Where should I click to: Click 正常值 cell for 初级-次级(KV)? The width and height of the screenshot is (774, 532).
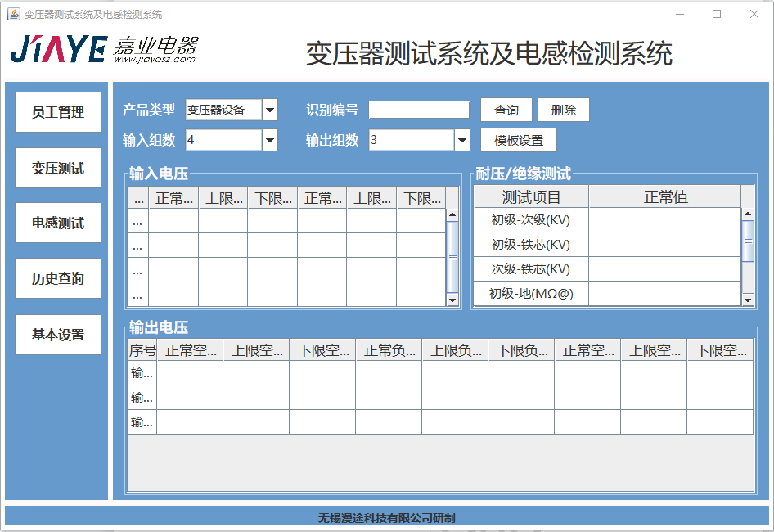point(664,220)
